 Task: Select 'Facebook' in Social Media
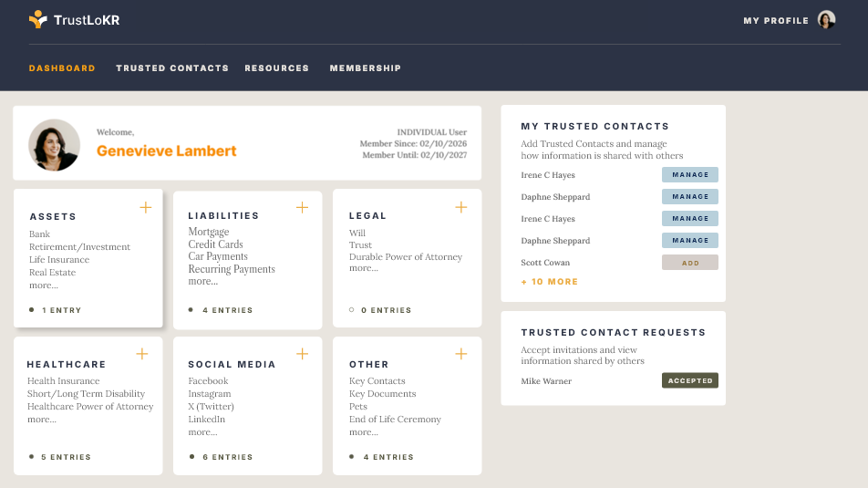tap(208, 381)
